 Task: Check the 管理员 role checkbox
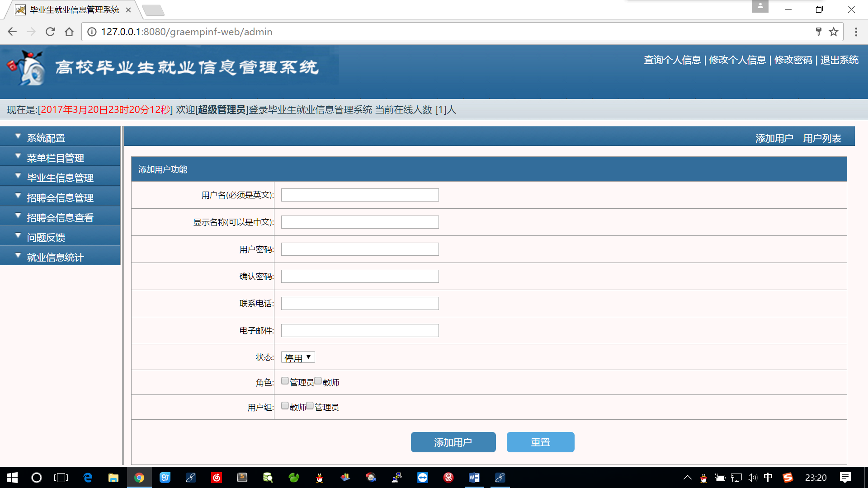285,381
